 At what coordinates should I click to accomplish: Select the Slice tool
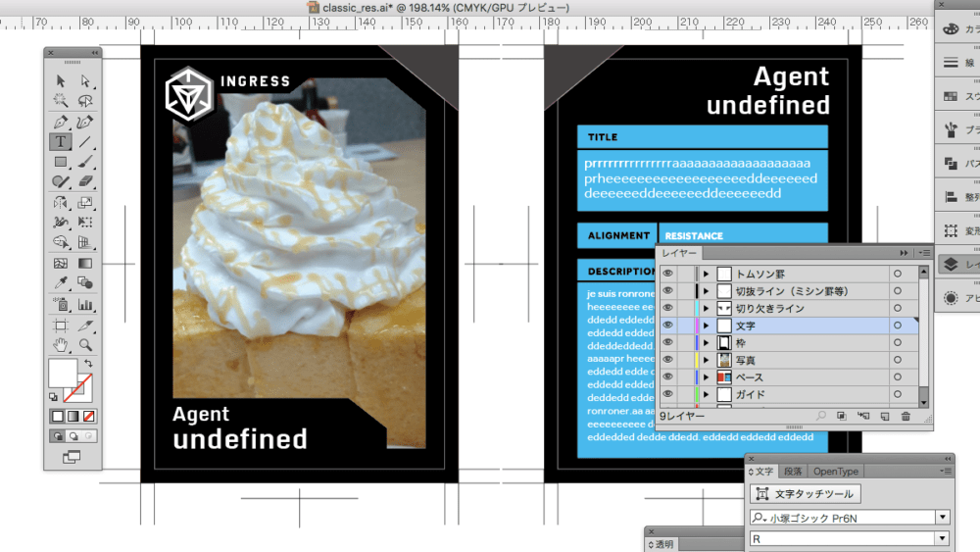(x=85, y=326)
